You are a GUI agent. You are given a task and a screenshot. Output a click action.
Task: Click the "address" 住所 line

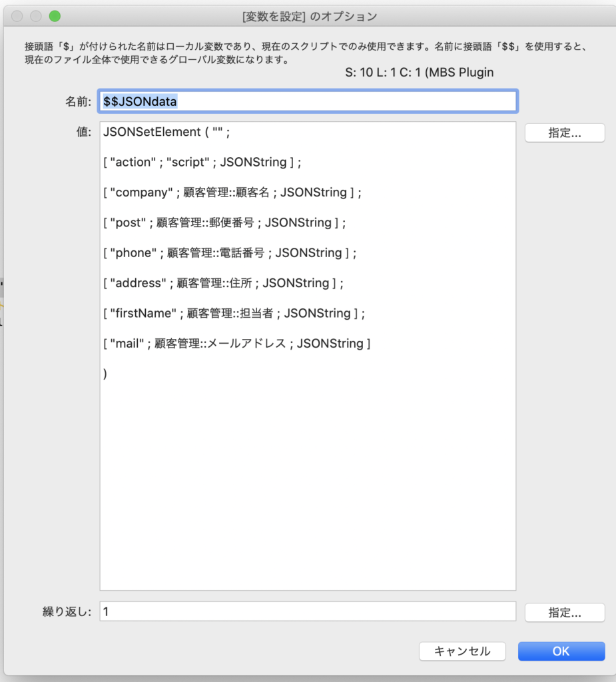tap(223, 283)
